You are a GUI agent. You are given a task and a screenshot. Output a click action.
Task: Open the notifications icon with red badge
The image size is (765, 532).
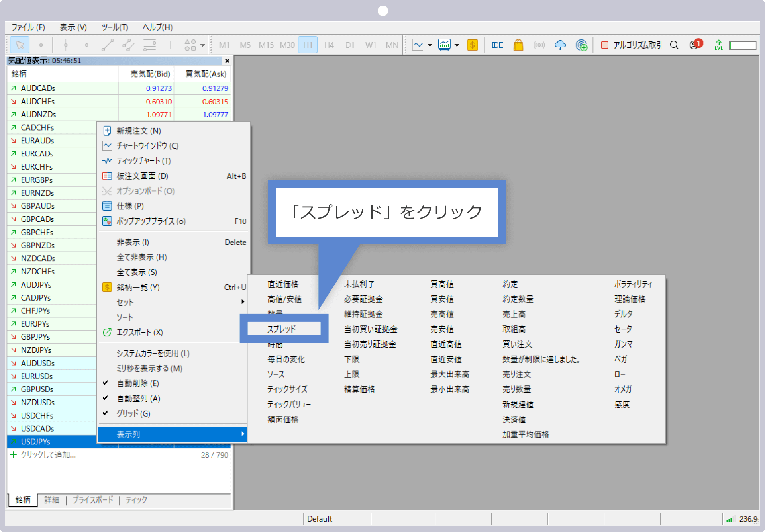pyautogui.click(x=696, y=44)
